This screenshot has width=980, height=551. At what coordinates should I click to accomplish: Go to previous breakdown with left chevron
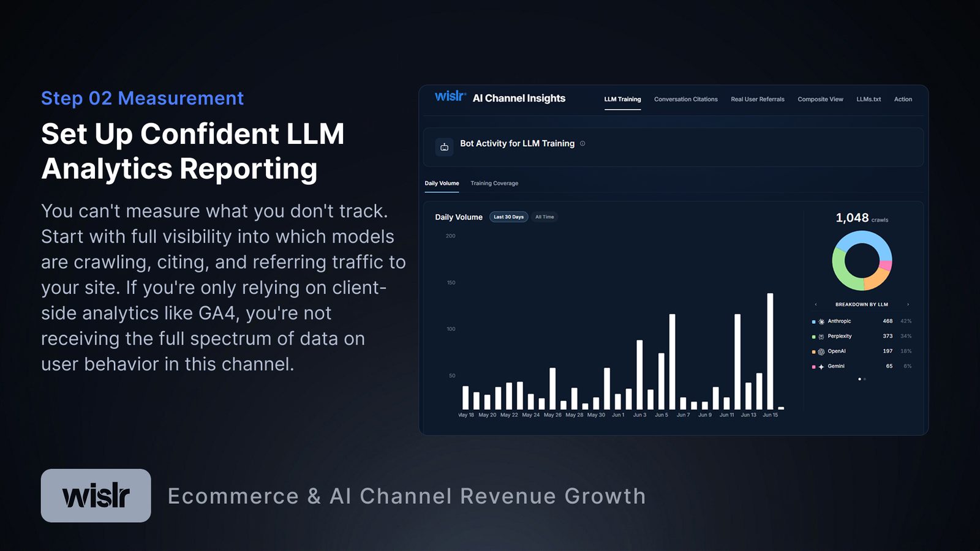[x=816, y=304]
